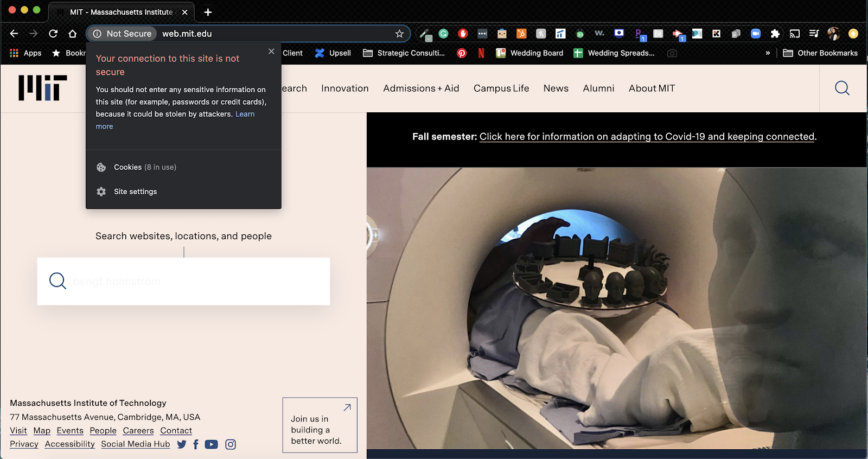The height and width of the screenshot is (459, 868).
Task: Click the Zoom extension icon
Action: [756, 34]
